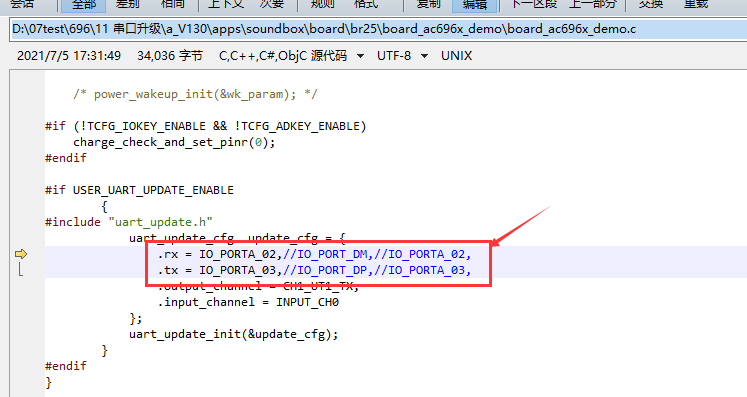Screen dimensions: 747x397
Task: Click the 34,036 字节 file size text
Action: click(x=170, y=56)
